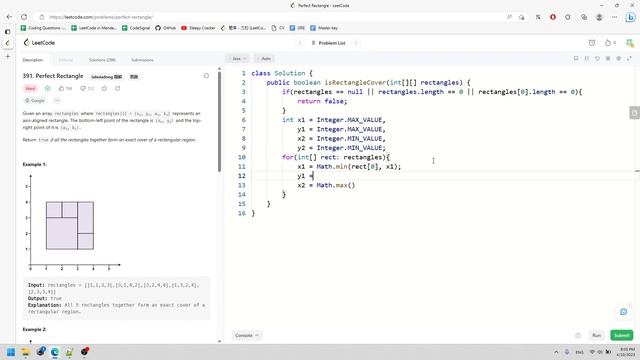Expand the Console panel
This screenshot has width=640, height=360.
pyautogui.click(x=247, y=335)
